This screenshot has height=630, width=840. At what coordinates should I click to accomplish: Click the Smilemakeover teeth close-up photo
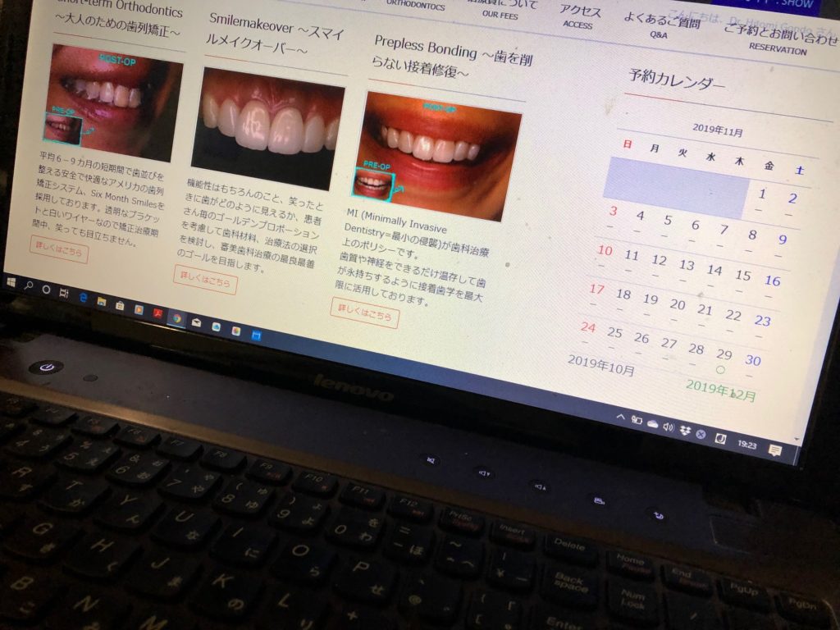click(x=268, y=128)
